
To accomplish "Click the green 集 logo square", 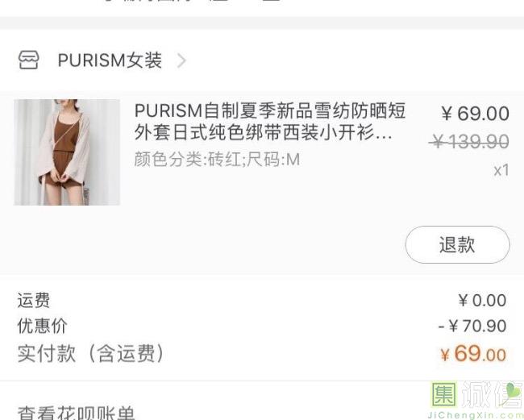I will [x=444, y=395].
